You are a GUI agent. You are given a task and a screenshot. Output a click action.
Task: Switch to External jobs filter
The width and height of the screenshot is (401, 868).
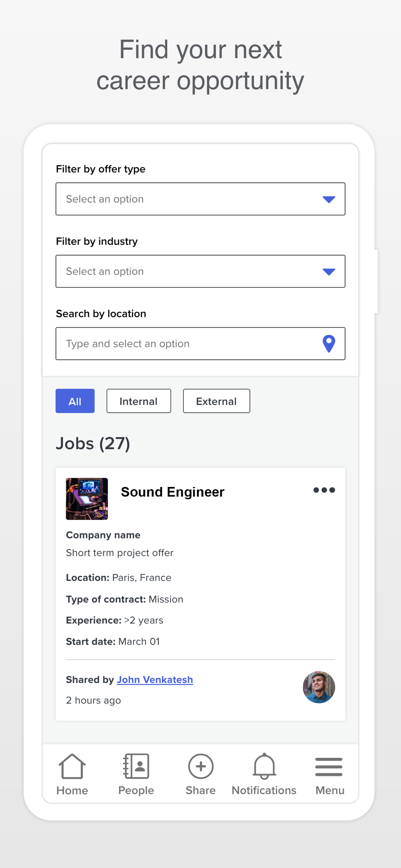216,401
